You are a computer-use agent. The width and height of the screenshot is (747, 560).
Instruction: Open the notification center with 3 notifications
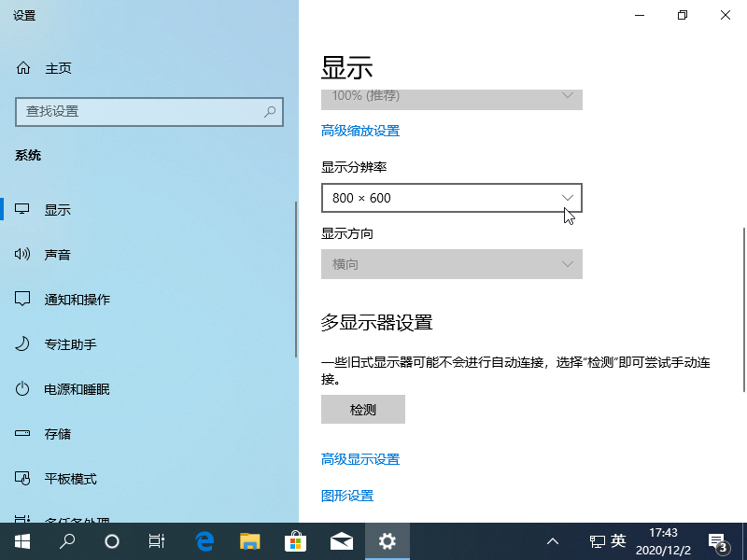pos(720,542)
